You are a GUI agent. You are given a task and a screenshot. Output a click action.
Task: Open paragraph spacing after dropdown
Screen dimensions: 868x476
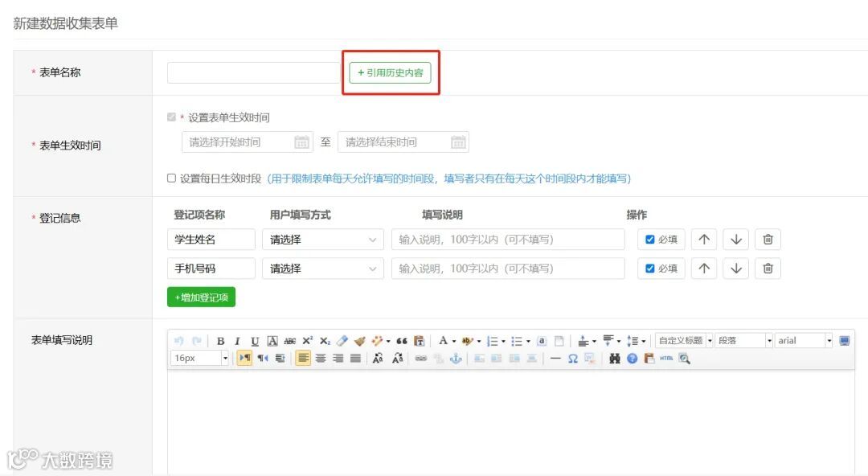[x=618, y=342]
